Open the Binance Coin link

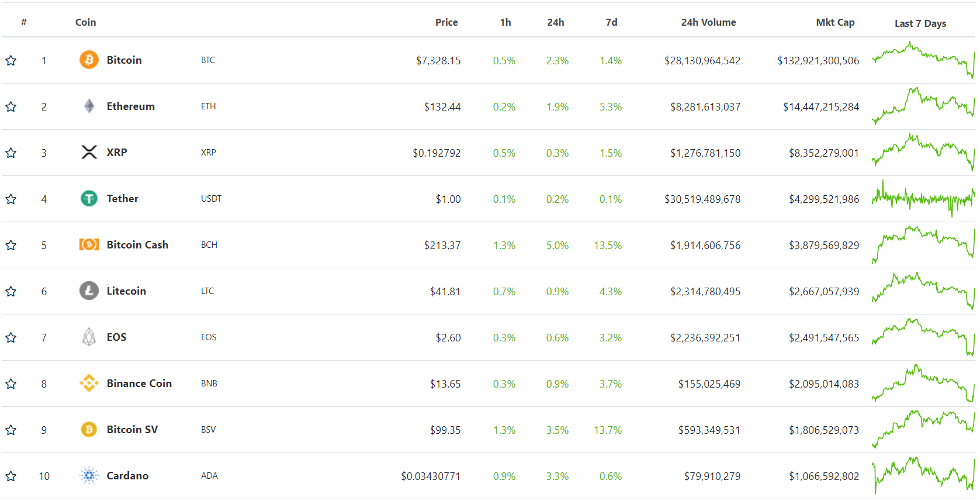pyautogui.click(x=139, y=383)
